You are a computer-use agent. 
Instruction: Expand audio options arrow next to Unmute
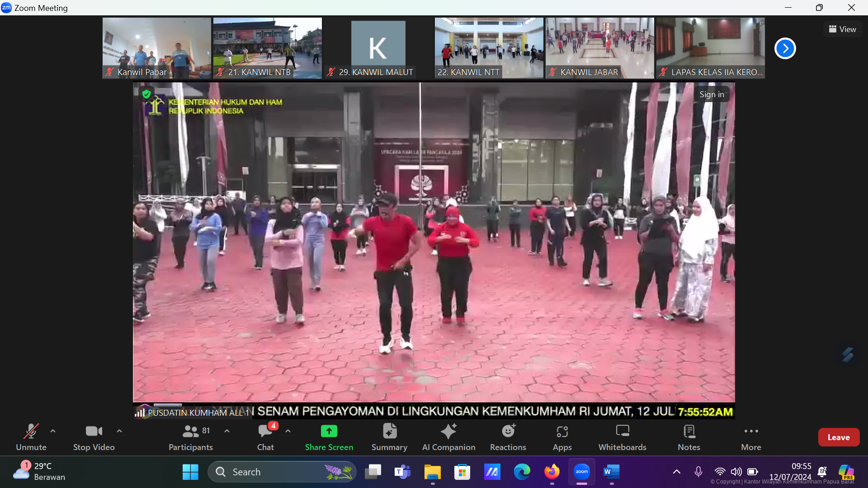click(53, 431)
